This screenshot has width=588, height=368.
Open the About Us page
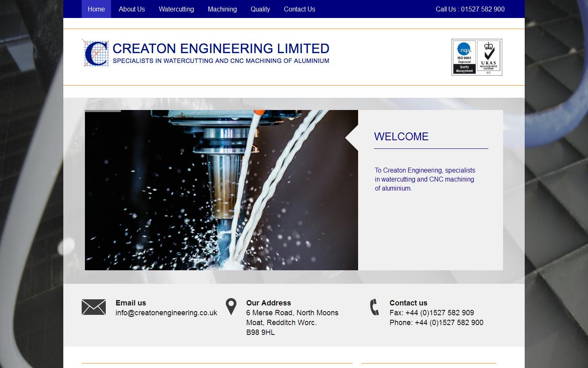(x=131, y=9)
